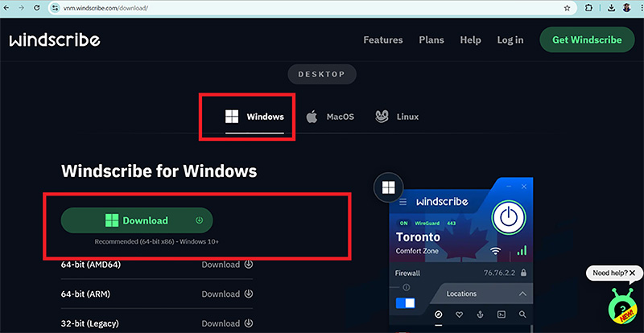This screenshot has width=644, height=333.
Task: Go to Log in
Action: pyautogui.click(x=510, y=40)
